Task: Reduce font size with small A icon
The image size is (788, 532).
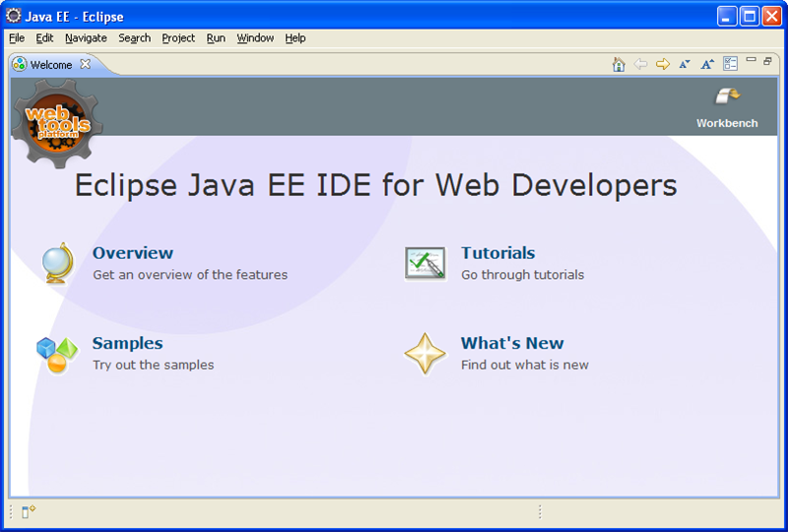Action: [685, 64]
